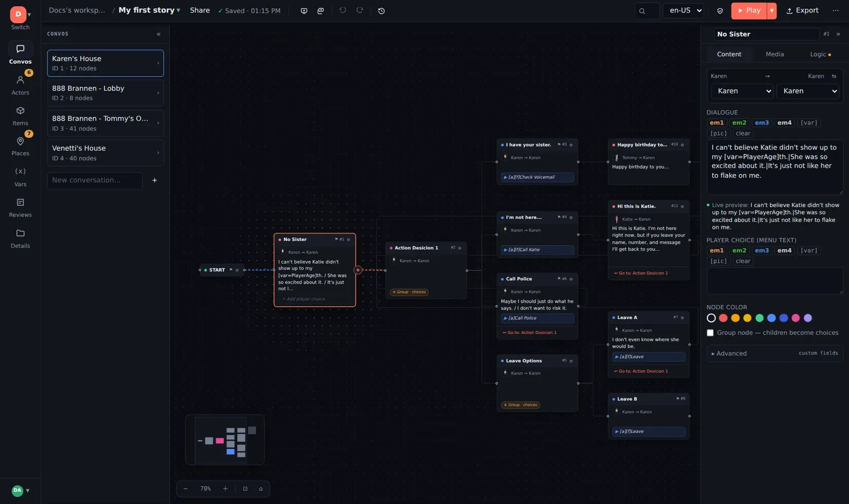849x504 pixels.
Task: Switch to the Content tab
Action: tap(729, 54)
